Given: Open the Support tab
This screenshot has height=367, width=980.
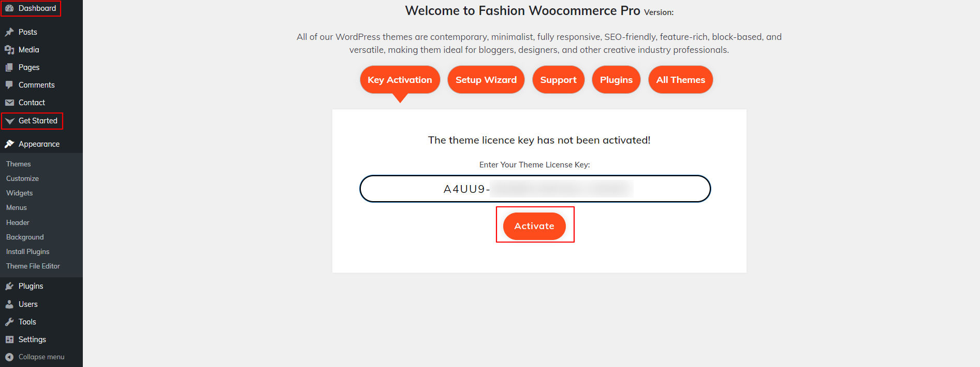Looking at the screenshot, I should click(x=558, y=80).
